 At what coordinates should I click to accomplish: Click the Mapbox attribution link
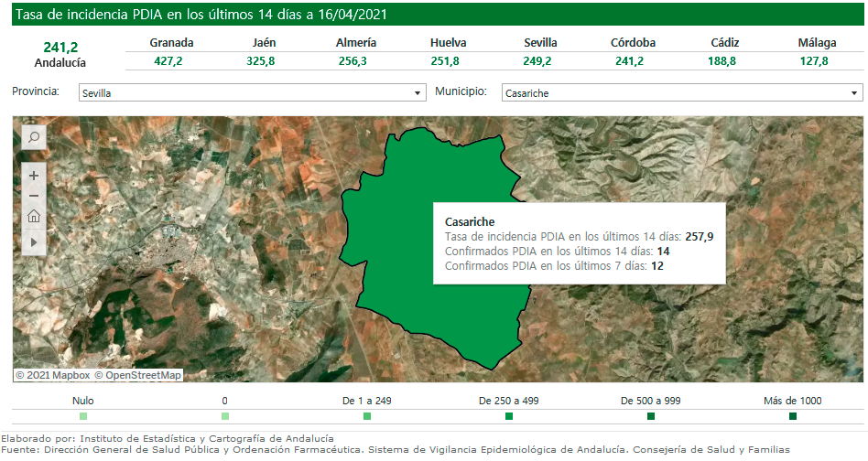[x=52, y=375]
